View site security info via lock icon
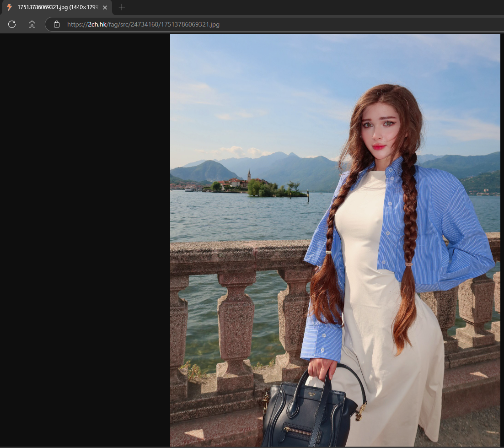 click(x=57, y=24)
